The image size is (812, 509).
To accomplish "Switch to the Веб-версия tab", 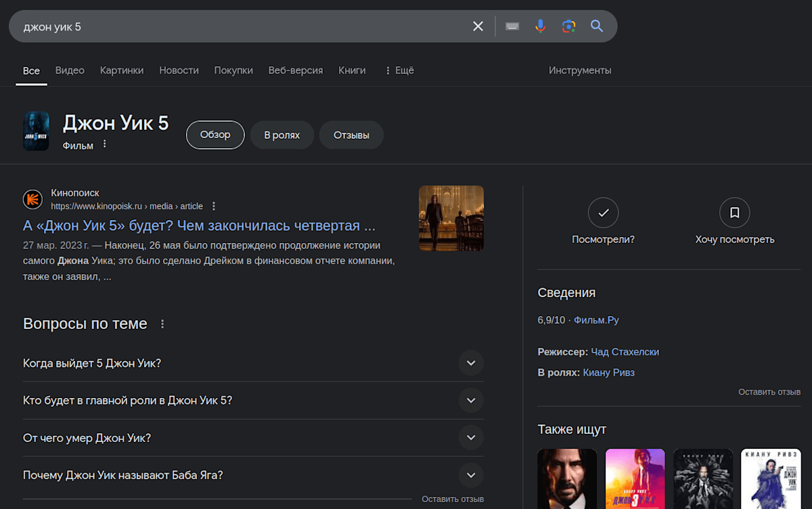I will [x=296, y=70].
